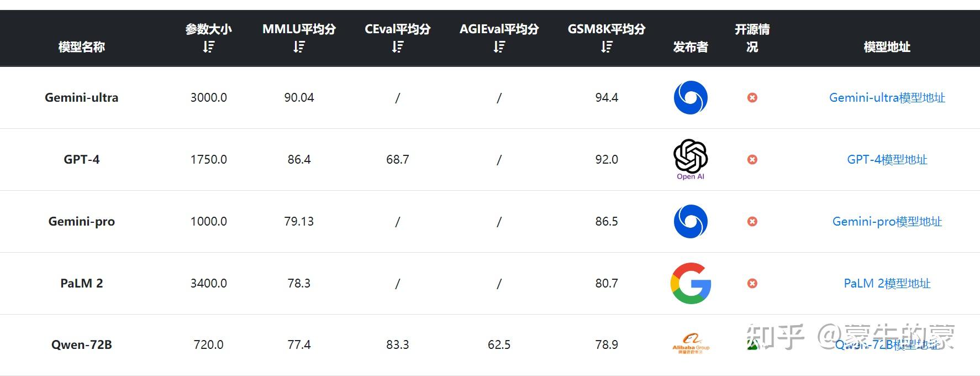Click the 模型名称 column header
Screen dimensions: 980x376
(82, 47)
